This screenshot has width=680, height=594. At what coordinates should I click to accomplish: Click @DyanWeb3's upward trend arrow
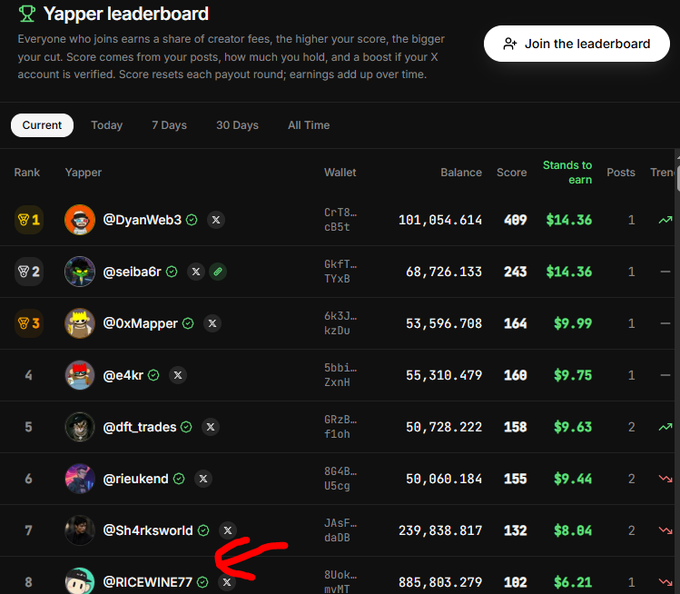(665, 220)
